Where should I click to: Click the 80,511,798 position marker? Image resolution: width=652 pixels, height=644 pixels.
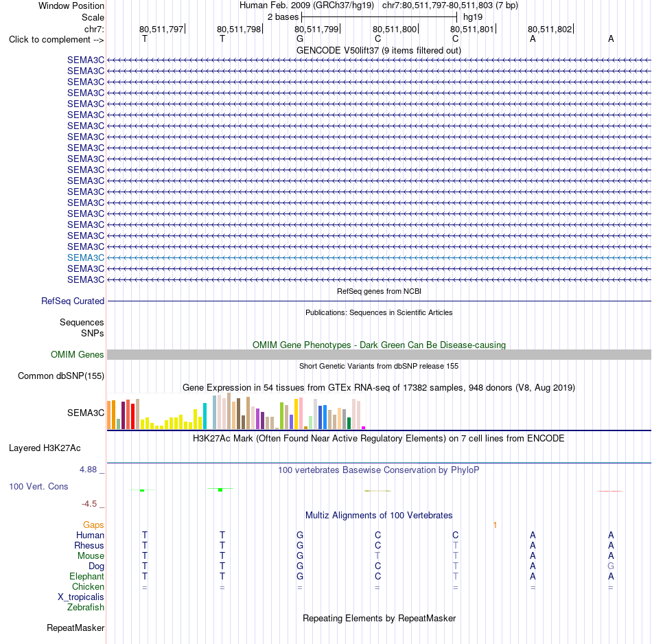click(239, 29)
